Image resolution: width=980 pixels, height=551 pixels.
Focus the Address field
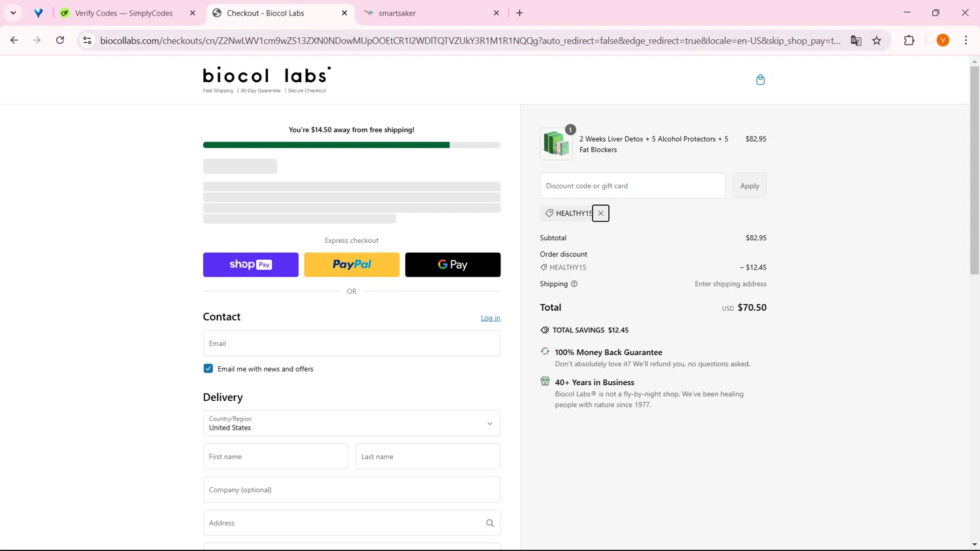[x=351, y=523]
